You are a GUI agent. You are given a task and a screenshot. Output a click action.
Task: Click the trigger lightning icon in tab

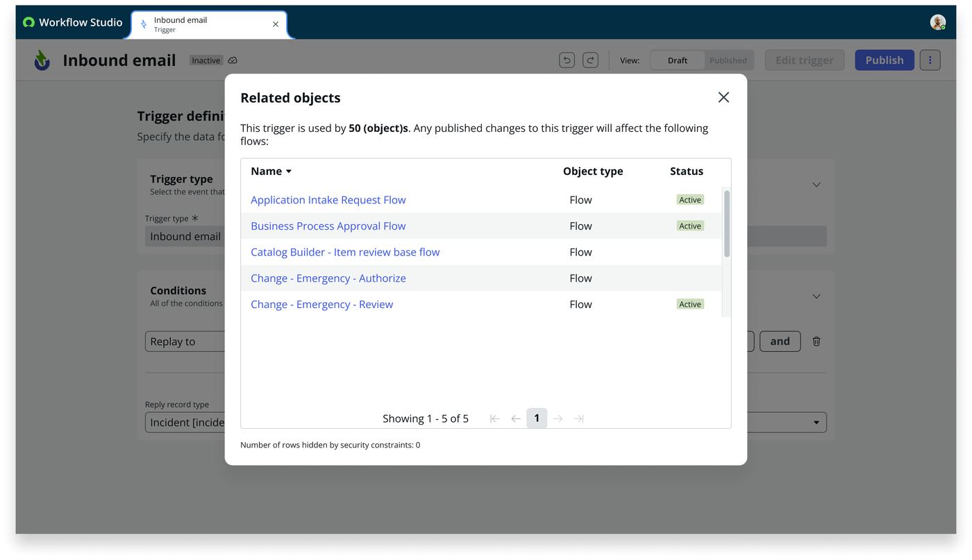144,24
